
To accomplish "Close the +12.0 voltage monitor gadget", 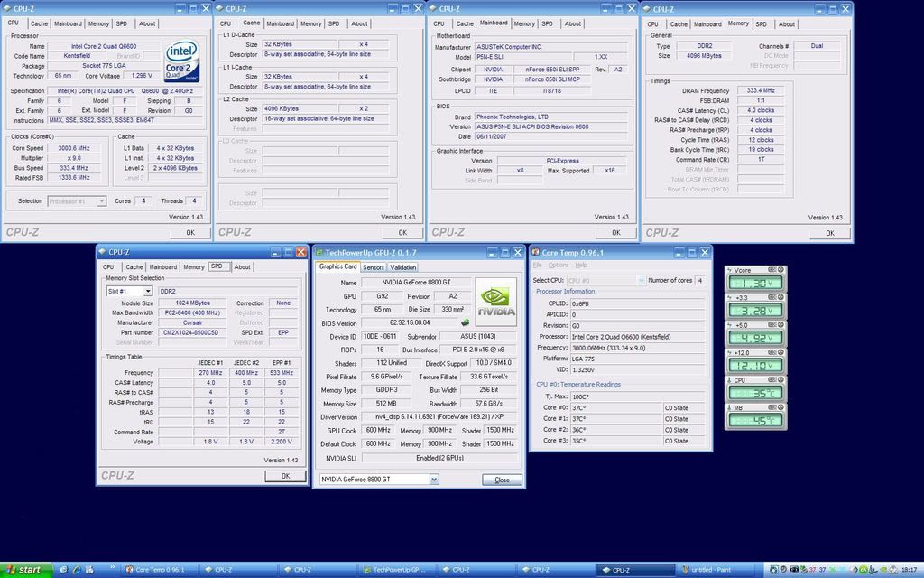I will pyautogui.click(x=781, y=352).
